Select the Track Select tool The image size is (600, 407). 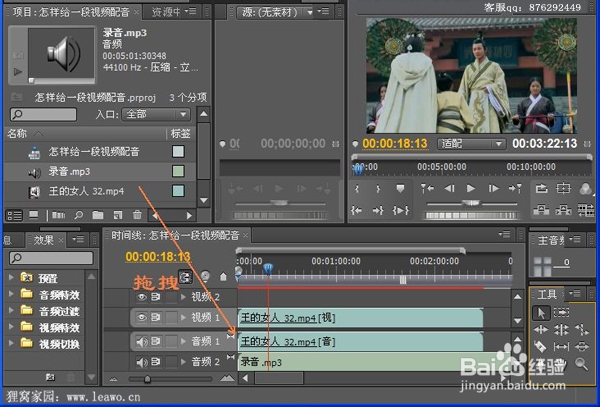(x=561, y=313)
